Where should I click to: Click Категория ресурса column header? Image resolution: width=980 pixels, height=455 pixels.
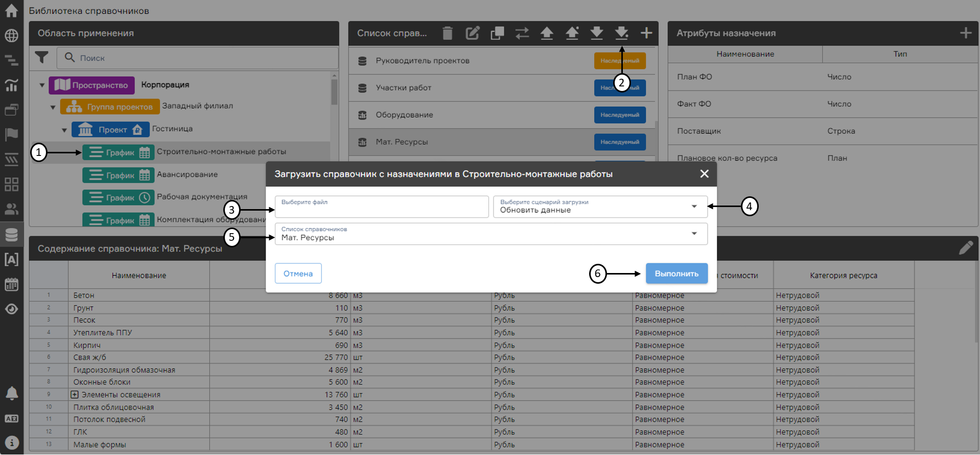(x=844, y=275)
